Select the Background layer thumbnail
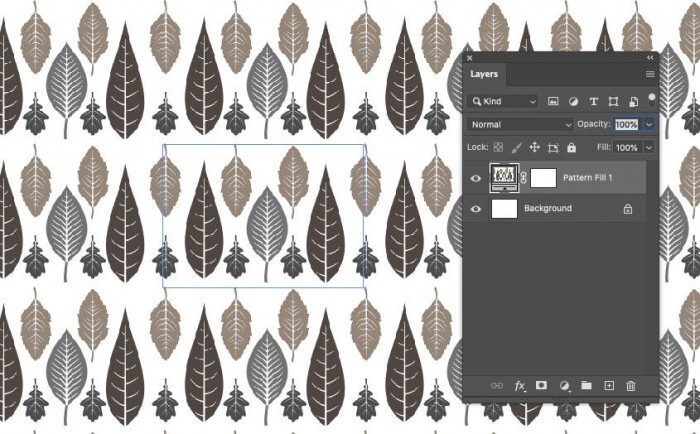Screen dimensions: 700x434 coord(504,209)
